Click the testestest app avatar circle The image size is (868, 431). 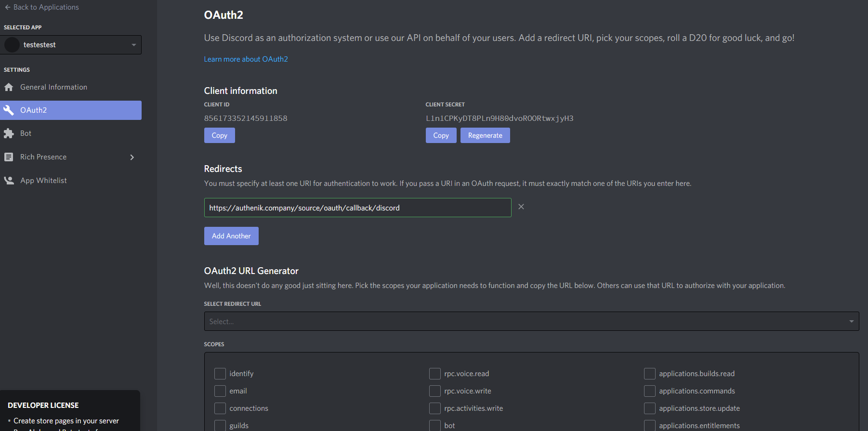pyautogui.click(x=12, y=45)
